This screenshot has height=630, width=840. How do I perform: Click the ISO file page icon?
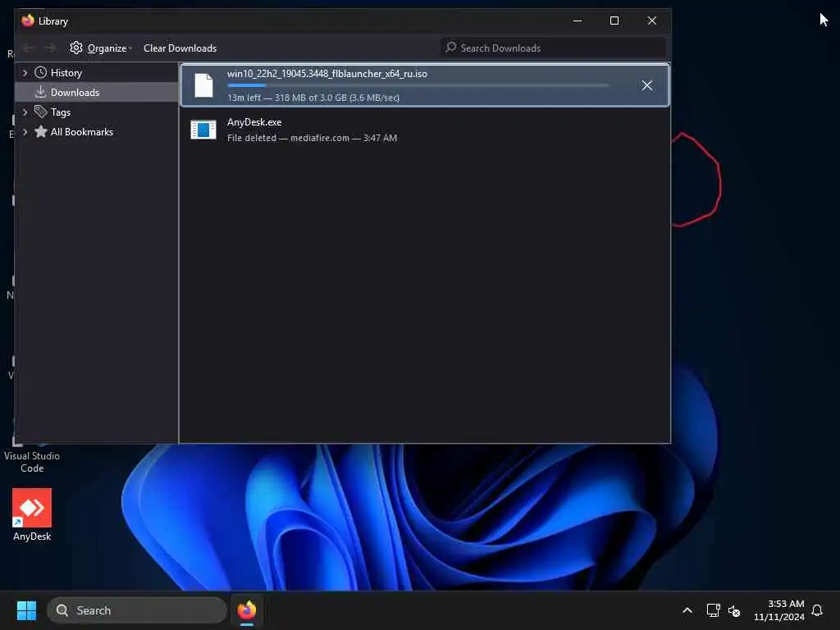click(203, 85)
